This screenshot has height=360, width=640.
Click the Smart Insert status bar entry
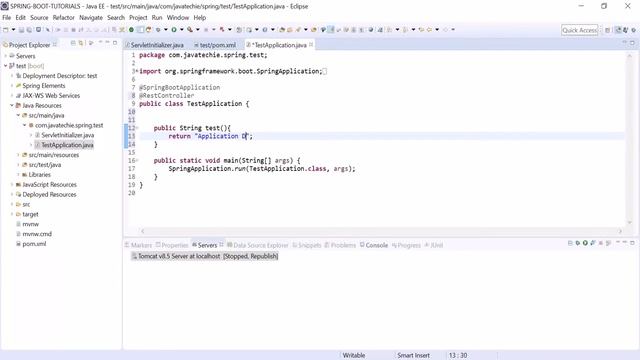point(413,356)
